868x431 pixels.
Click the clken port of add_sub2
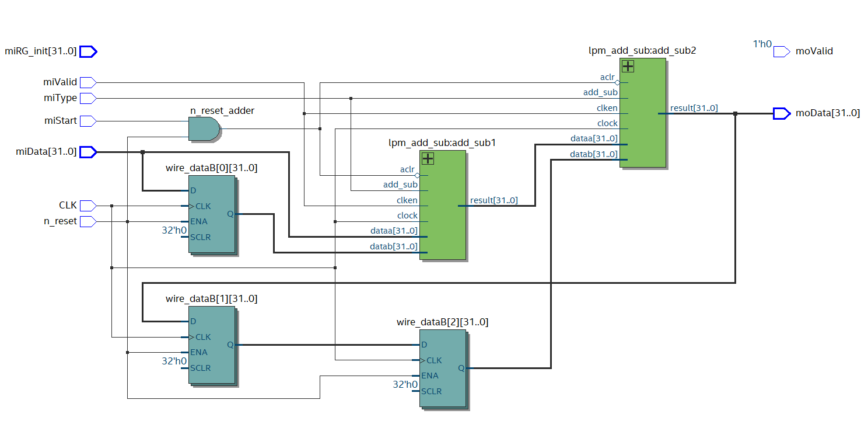(x=607, y=108)
